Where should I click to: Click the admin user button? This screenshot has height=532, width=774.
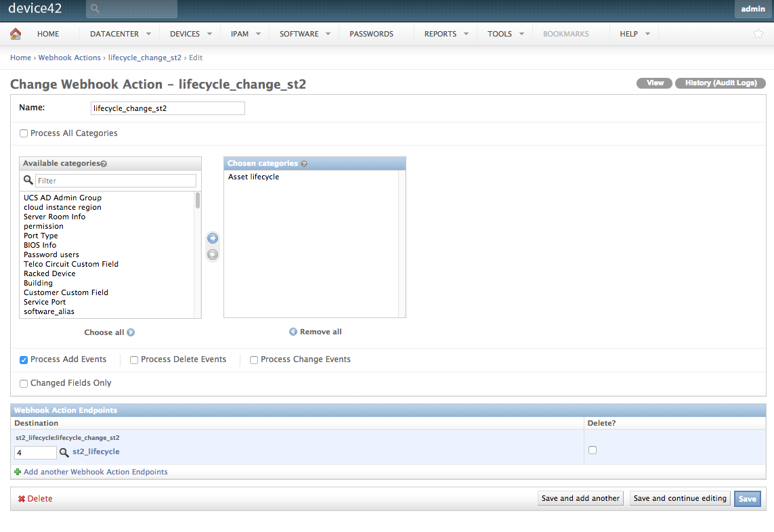coord(753,9)
